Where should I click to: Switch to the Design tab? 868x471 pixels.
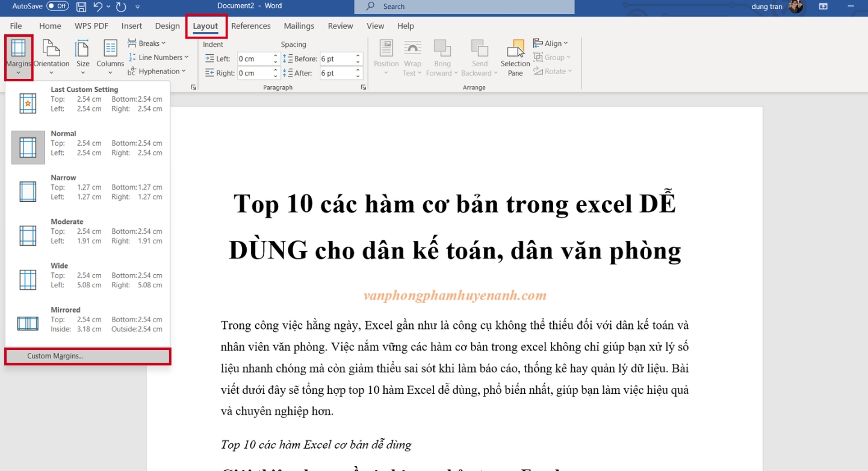tap(167, 26)
